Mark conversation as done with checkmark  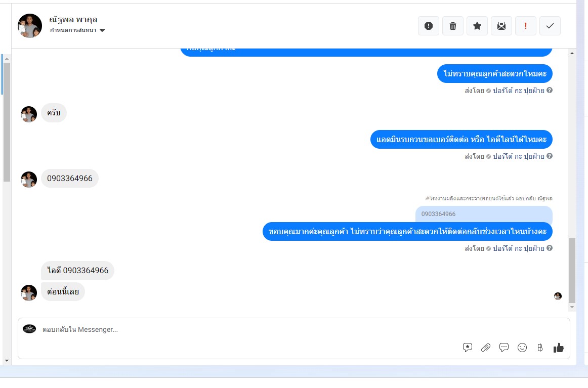[x=550, y=26]
